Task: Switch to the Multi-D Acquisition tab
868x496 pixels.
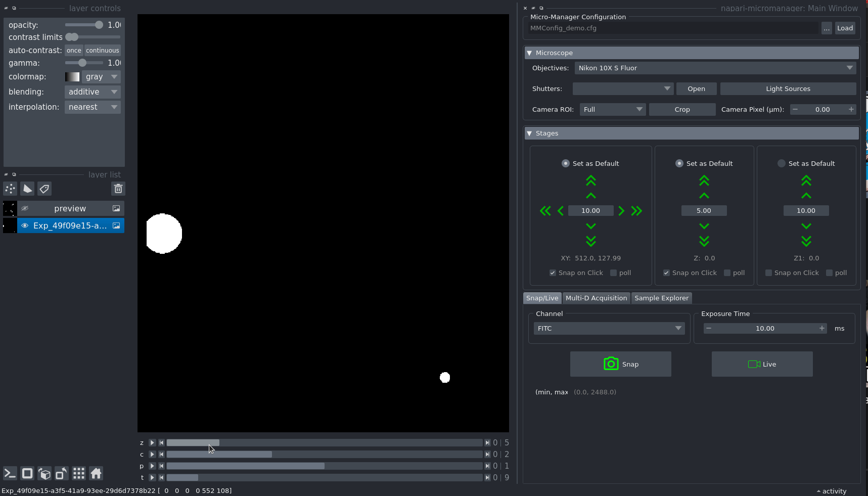Action: (x=596, y=298)
